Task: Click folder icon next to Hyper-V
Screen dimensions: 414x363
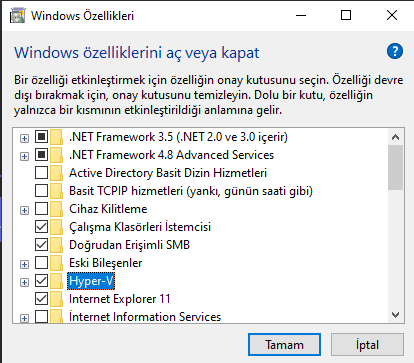Action: coord(57,281)
